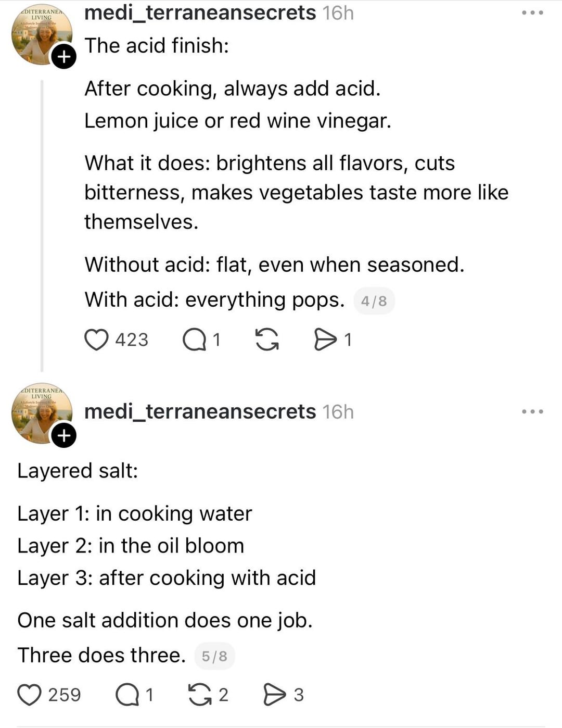Repost the Layered salt post
The width and height of the screenshot is (562, 728).
pyautogui.click(x=200, y=695)
